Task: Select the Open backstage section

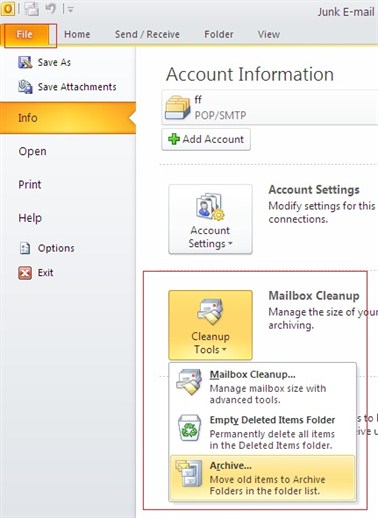Action: [x=32, y=151]
